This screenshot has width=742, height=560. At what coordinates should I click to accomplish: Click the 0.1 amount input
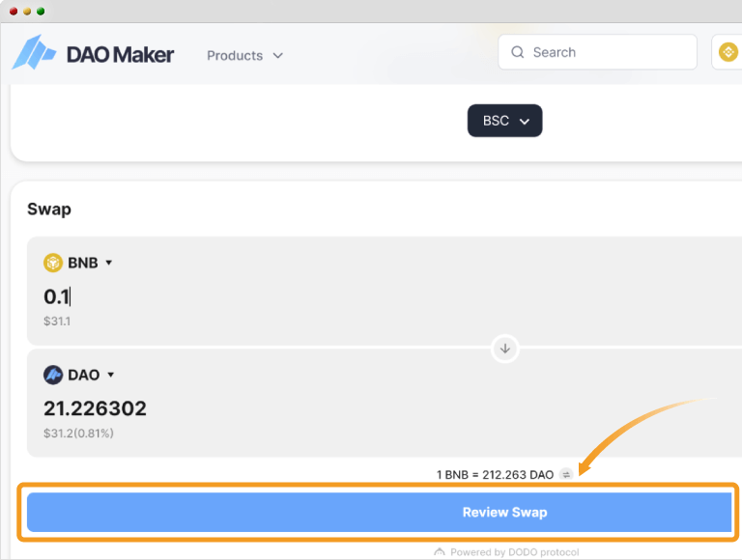click(57, 296)
